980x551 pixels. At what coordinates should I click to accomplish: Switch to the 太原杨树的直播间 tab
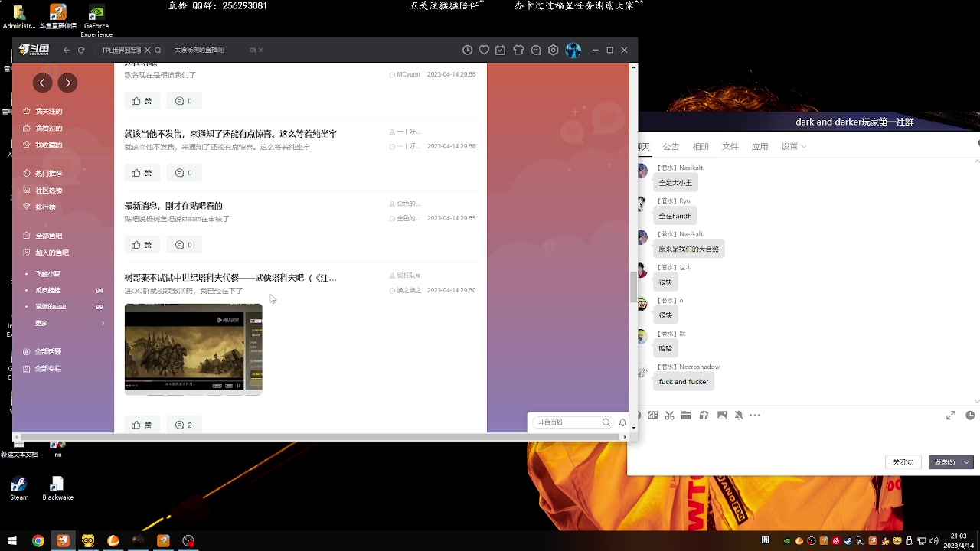(x=199, y=50)
